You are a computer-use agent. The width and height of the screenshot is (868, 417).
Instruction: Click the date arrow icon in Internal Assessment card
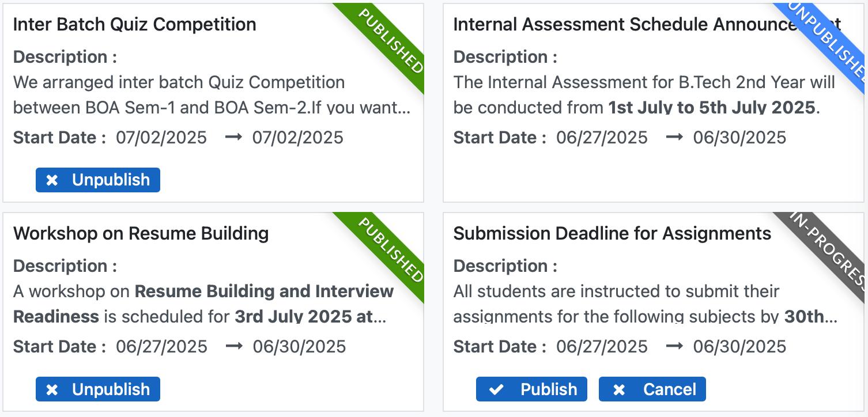674,138
